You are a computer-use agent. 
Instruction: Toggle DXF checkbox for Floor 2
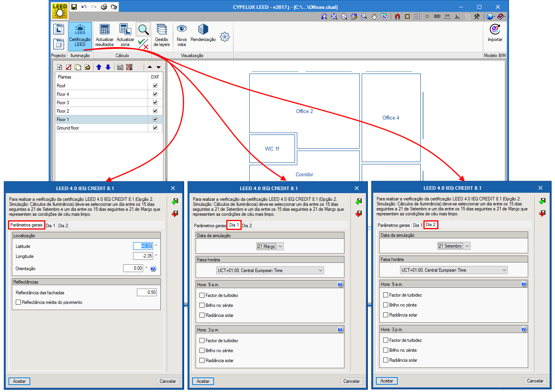[x=155, y=111]
